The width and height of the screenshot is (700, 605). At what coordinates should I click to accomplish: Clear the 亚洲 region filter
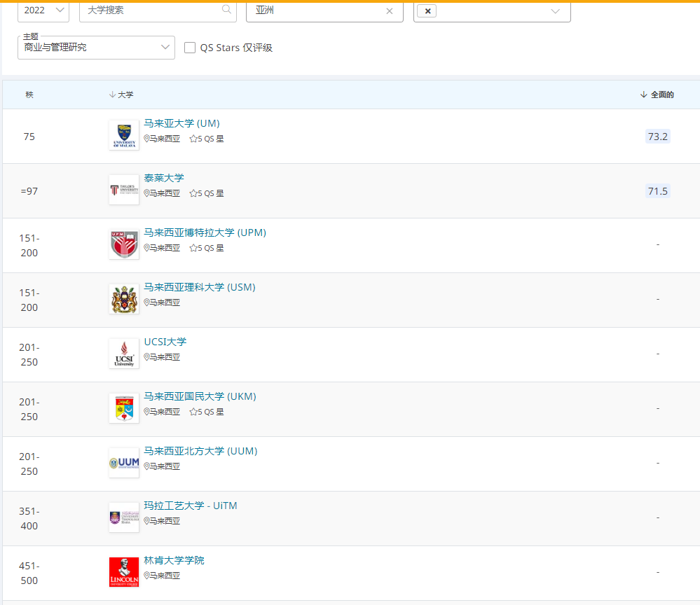(x=390, y=11)
